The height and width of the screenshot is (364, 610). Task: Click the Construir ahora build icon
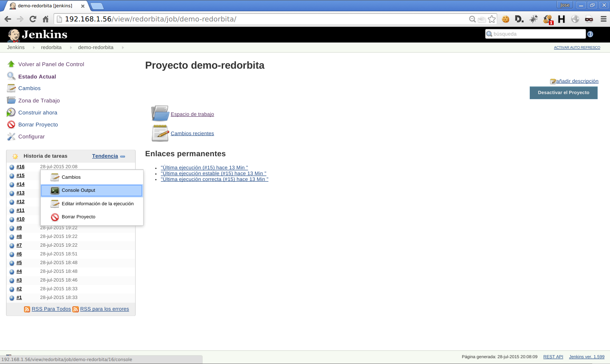tap(11, 113)
